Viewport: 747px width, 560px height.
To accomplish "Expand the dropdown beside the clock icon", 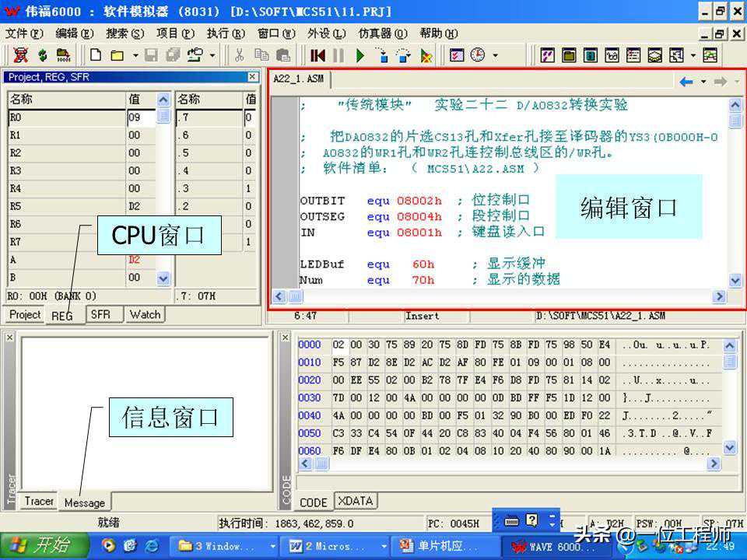I will click(x=495, y=55).
